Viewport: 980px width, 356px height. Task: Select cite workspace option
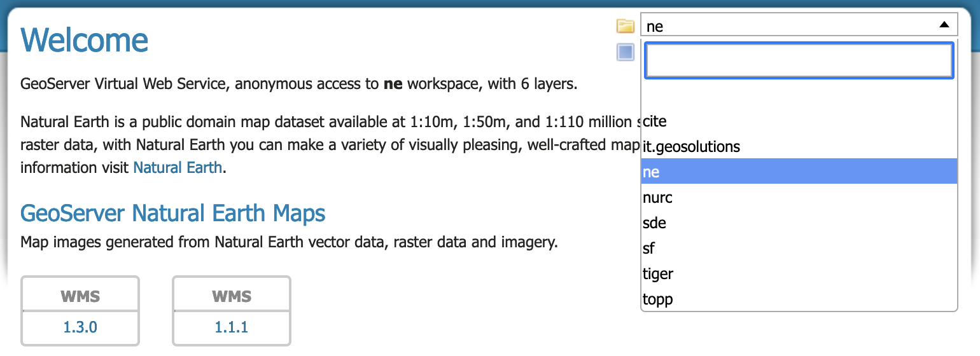coord(799,121)
